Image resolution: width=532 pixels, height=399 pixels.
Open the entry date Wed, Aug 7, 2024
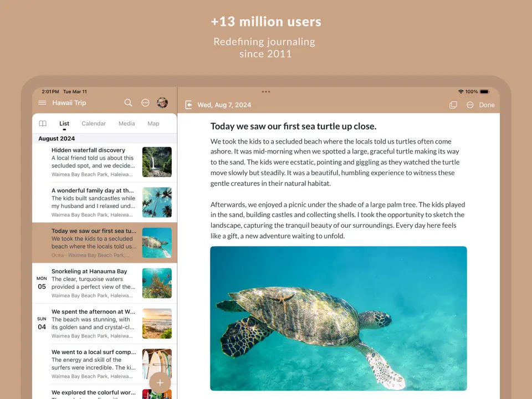pos(224,105)
